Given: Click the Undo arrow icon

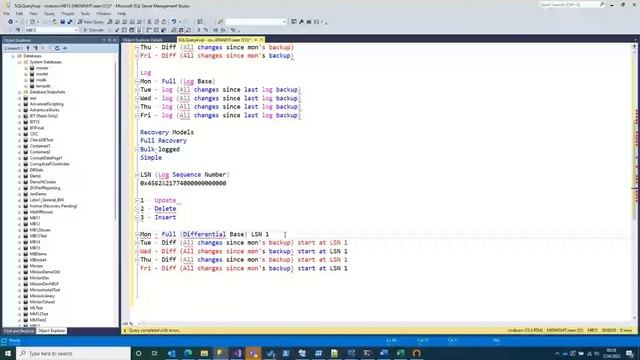Looking at the screenshot, I should click(174, 22).
